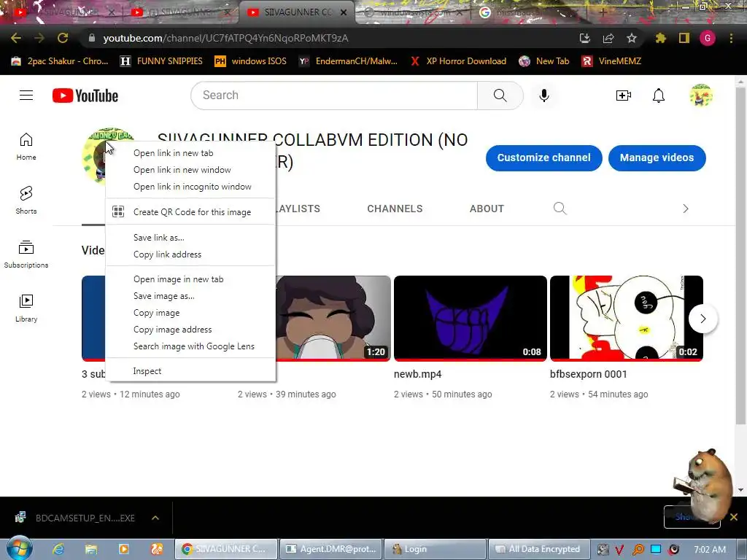
Task: Bookmark this page with star icon
Action: (x=632, y=38)
